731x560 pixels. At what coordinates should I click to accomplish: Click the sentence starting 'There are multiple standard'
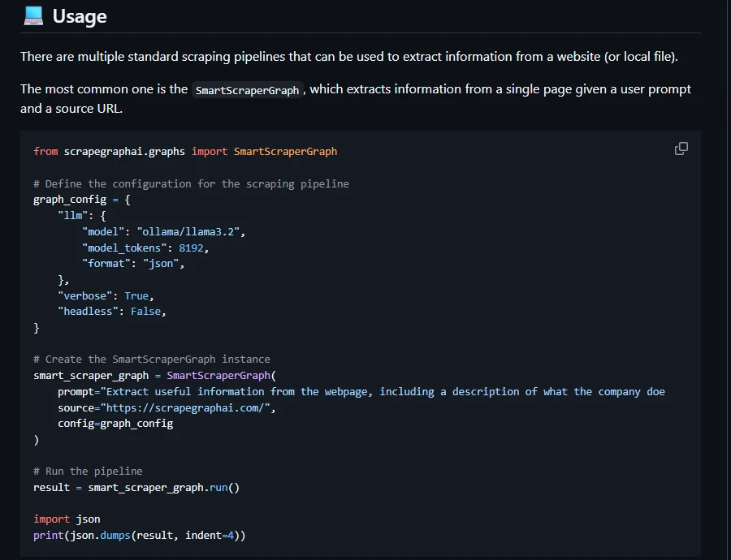click(x=348, y=57)
